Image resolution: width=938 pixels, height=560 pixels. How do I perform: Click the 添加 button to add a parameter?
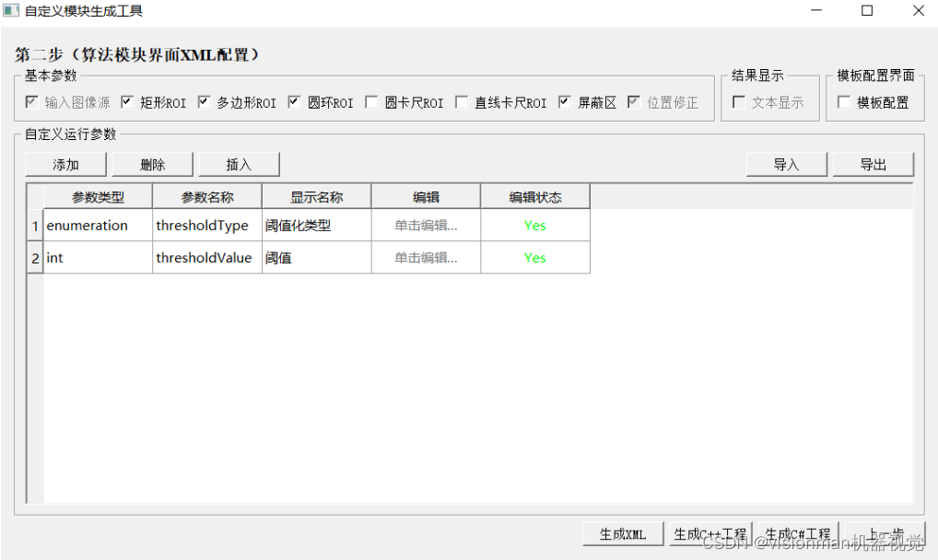pyautogui.click(x=64, y=163)
